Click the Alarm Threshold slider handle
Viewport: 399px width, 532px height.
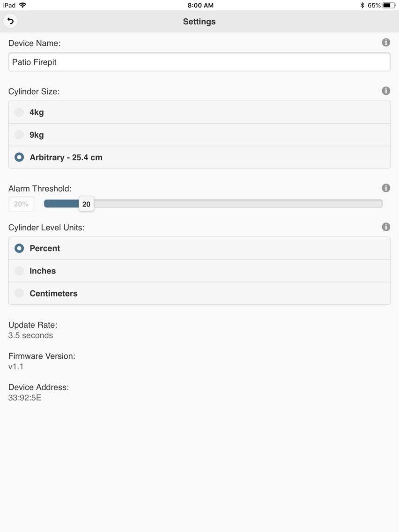click(87, 204)
